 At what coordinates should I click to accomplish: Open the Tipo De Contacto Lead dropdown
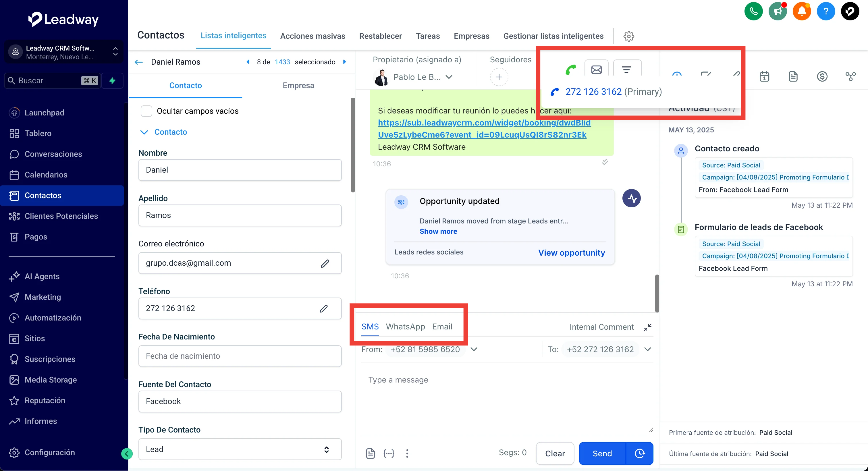click(240, 449)
